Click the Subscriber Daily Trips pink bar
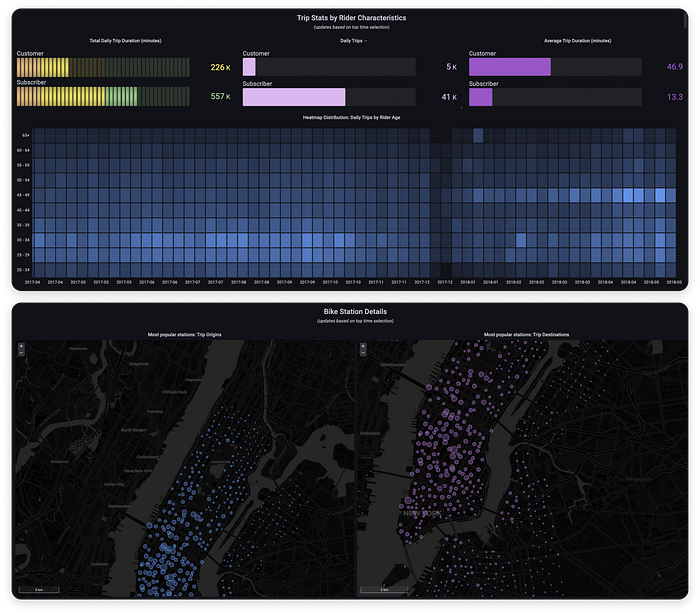Viewport: 700px width, 614px height. (x=294, y=97)
